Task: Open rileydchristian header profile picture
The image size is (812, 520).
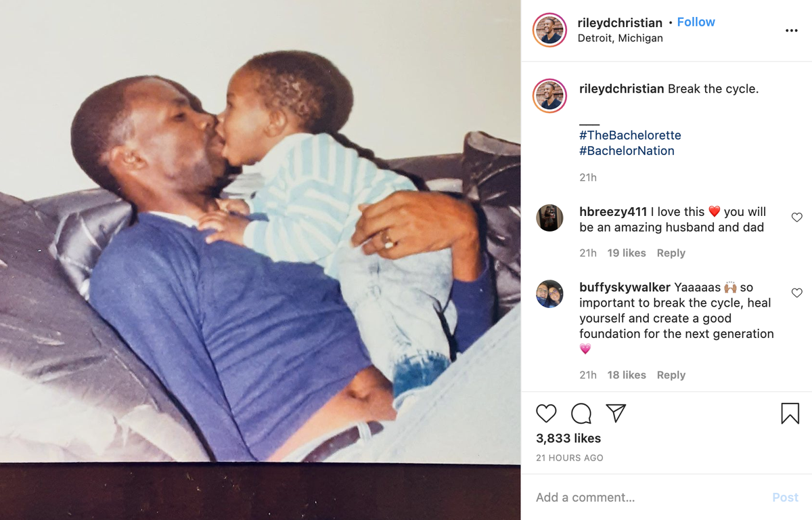Action: 549,30
